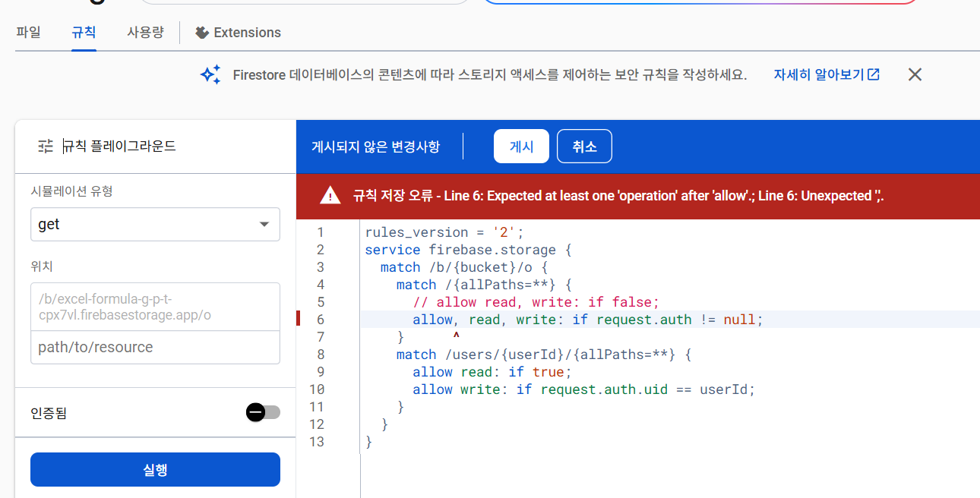The width and height of the screenshot is (980, 498).
Task: Select the 규칙 tab
Action: [x=84, y=32]
